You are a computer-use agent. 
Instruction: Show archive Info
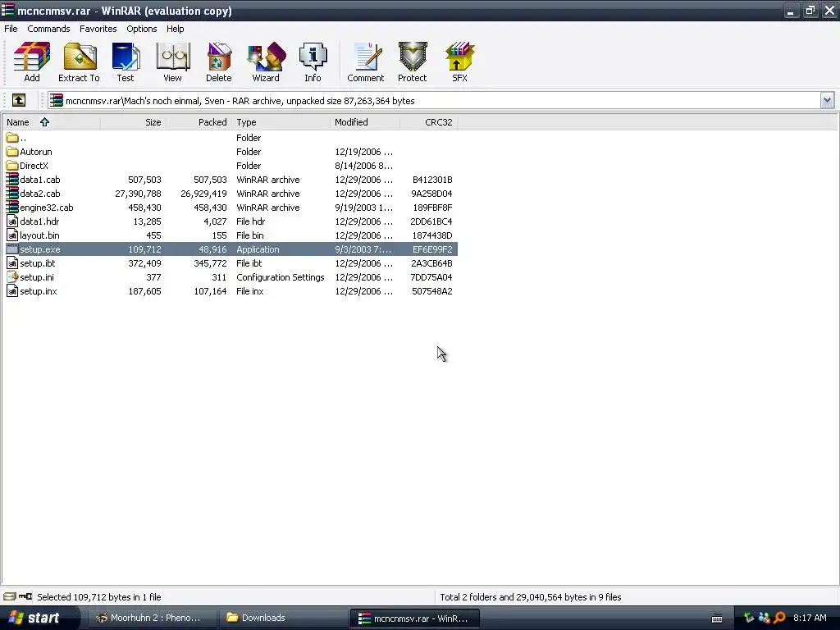(x=313, y=62)
